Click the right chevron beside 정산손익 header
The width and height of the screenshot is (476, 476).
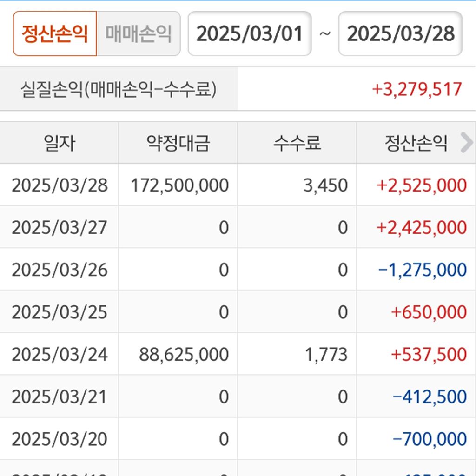(466, 143)
